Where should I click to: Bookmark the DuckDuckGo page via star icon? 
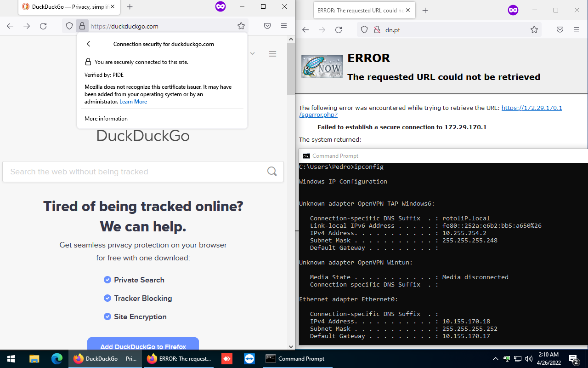click(x=241, y=26)
